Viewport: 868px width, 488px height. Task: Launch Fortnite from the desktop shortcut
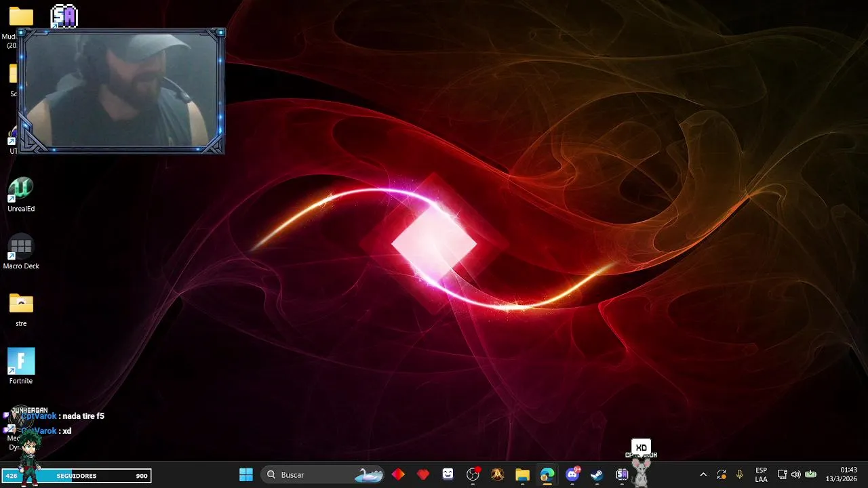[x=21, y=367]
